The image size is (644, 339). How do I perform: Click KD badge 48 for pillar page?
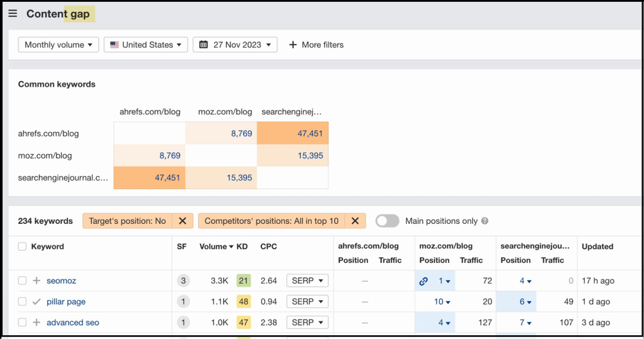tap(243, 302)
